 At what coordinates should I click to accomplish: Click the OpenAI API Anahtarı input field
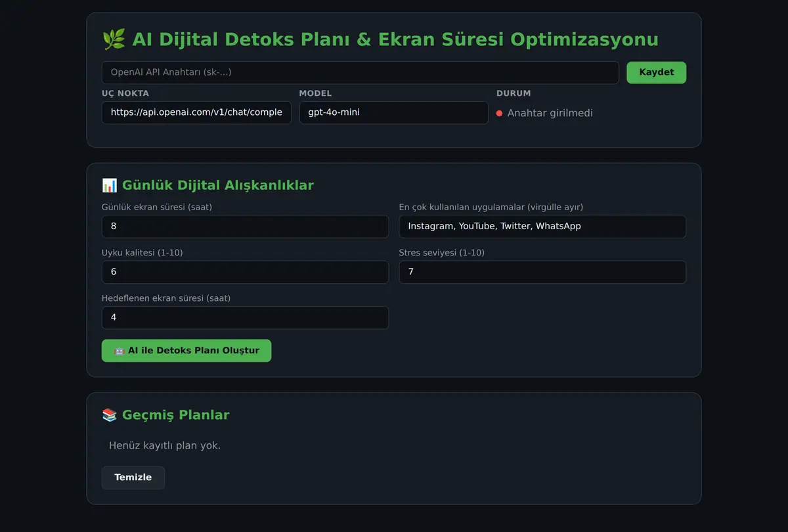point(360,72)
